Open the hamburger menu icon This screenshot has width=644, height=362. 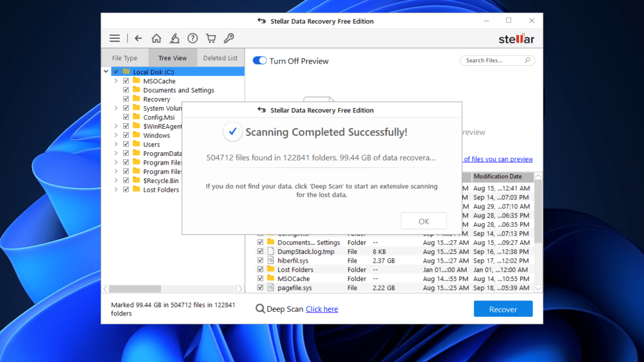(114, 38)
